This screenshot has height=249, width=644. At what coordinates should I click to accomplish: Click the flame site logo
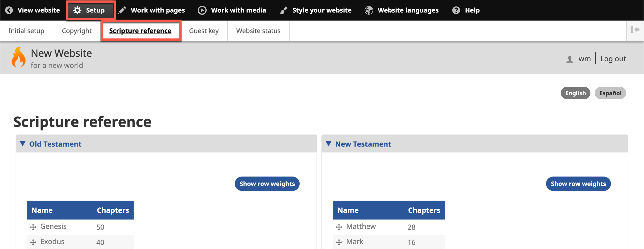pos(19,57)
